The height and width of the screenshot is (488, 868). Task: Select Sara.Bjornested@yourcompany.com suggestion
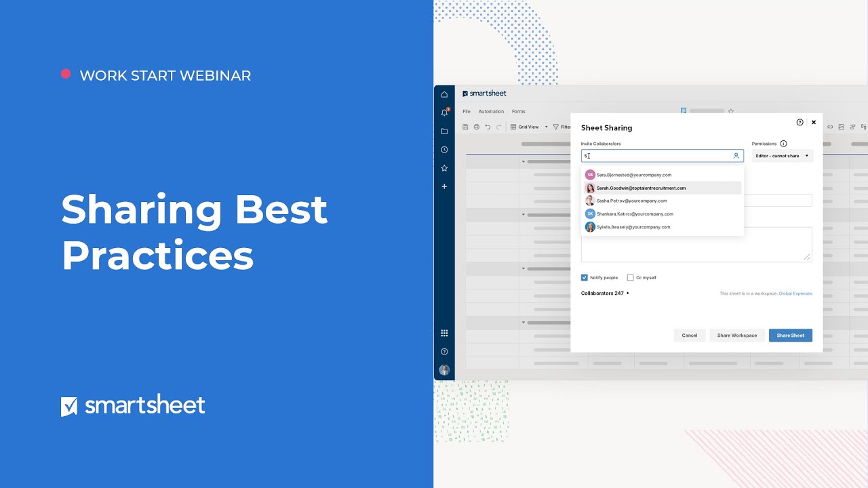[x=663, y=175]
